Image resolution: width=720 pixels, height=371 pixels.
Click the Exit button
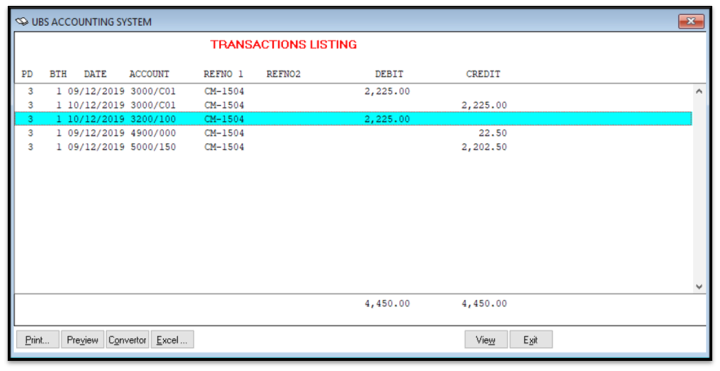531,340
